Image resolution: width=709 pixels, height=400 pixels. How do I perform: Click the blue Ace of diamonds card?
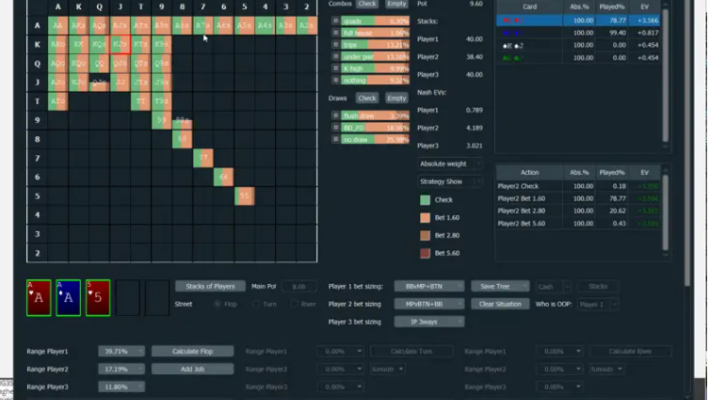tap(68, 298)
